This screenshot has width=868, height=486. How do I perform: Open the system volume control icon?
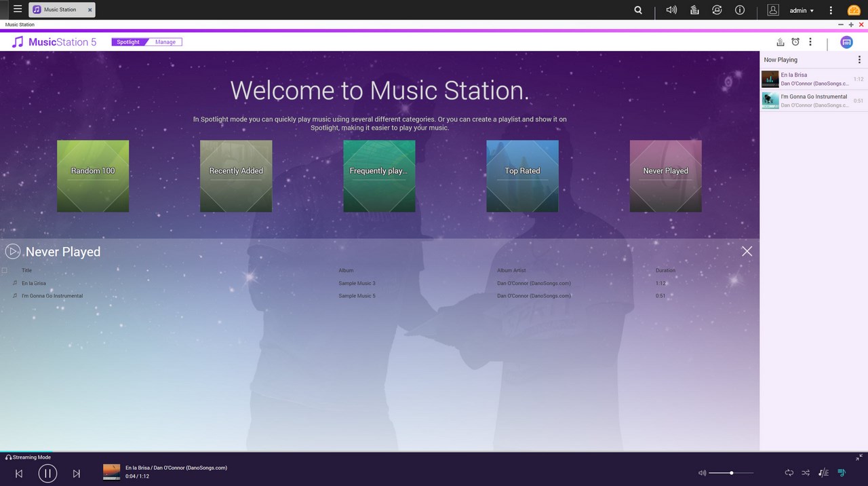click(x=671, y=10)
